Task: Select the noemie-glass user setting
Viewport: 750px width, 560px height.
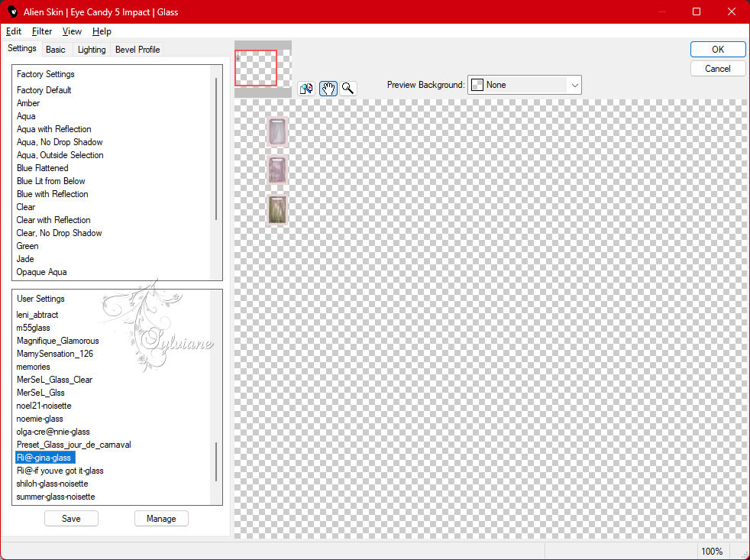Action: [39, 419]
